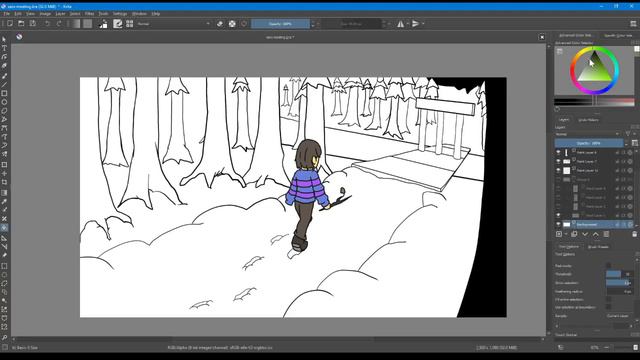This screenshot has height=360, width=640.
Task: Reload the original brush preset
Action: 244,24
